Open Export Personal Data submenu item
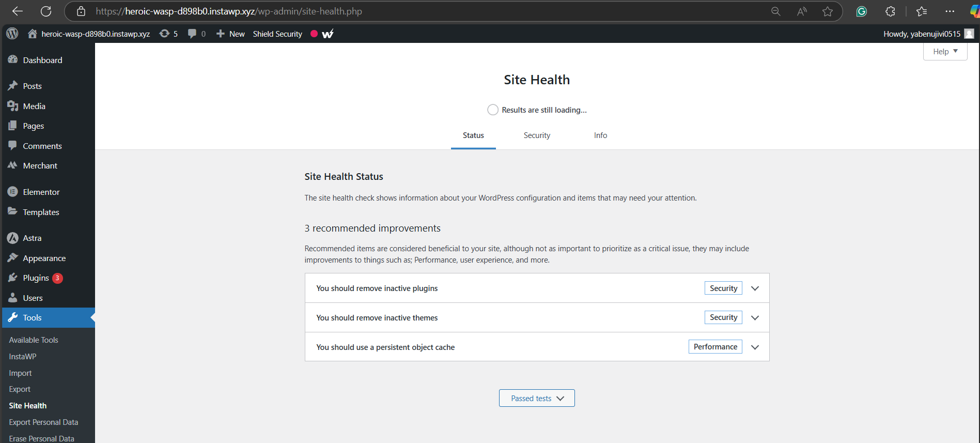 click(x=43, y=422)
